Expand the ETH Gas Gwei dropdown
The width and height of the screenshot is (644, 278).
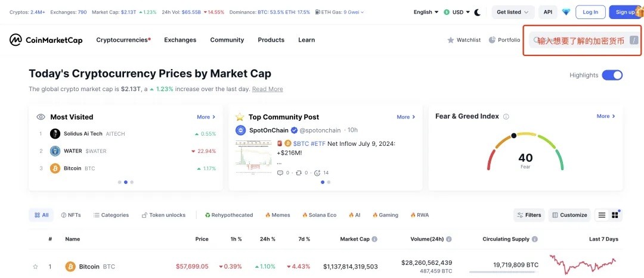coord(340,13)
